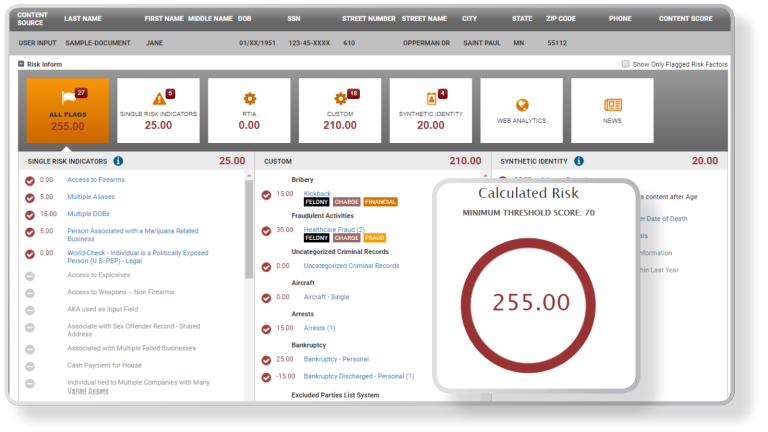The height and width of the screenshot is (432, 768).
Task: Open the Web Analytics globe tile
Action: pyautogui.click(x=521, y=110)
